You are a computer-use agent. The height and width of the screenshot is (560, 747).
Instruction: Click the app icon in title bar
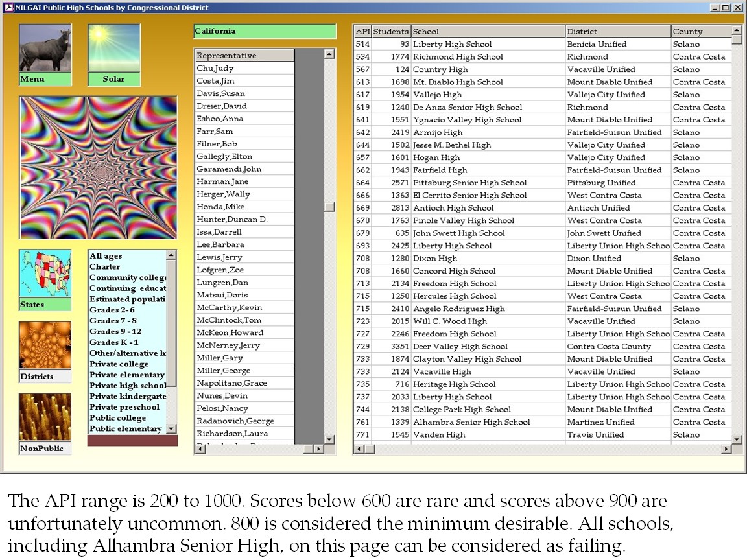coord(9,8)
